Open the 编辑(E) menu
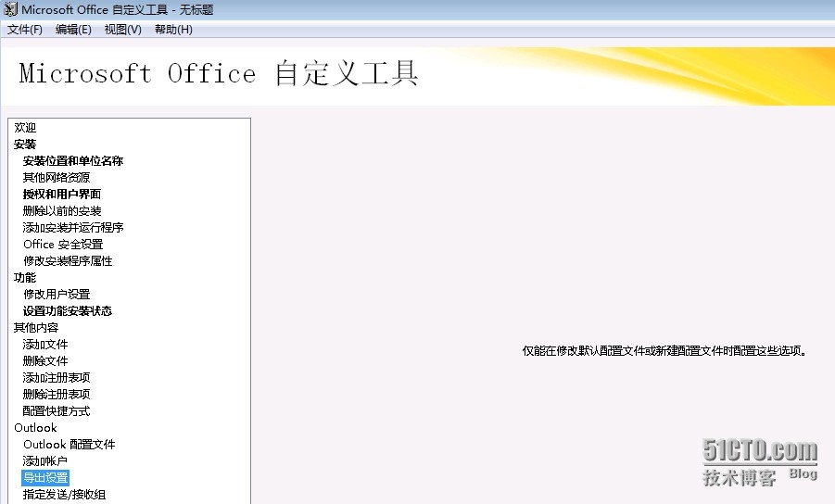 pos(73,30)
